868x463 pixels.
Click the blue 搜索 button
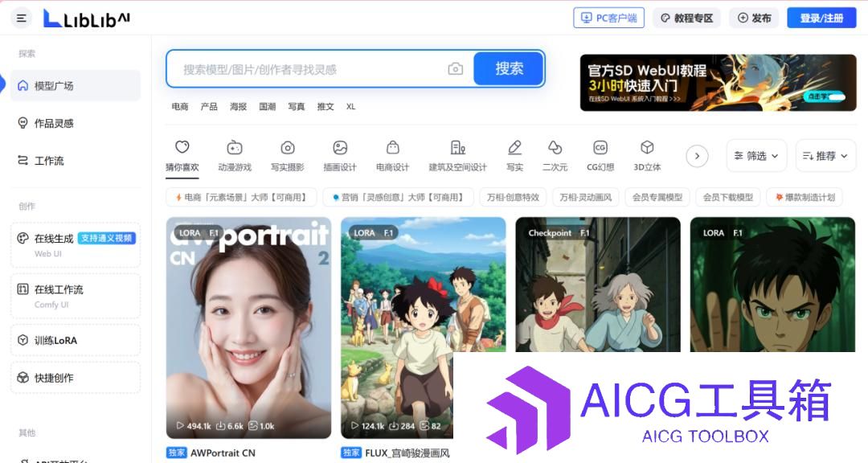pyautogui.click(x=509, y=68)
